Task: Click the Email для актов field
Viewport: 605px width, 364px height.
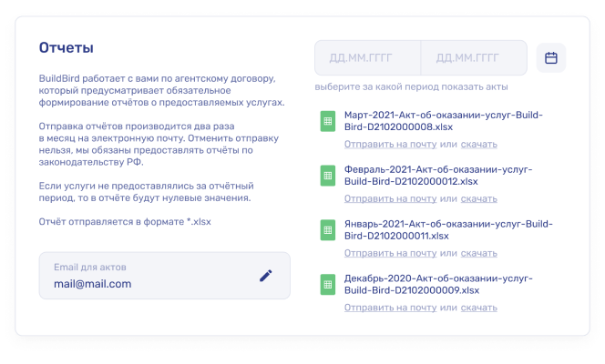Action: [146, 276]
